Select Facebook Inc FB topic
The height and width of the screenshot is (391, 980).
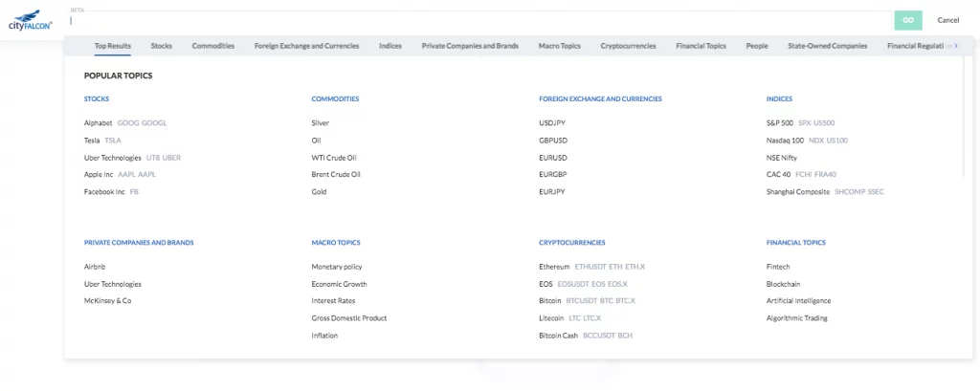[111, 192]
